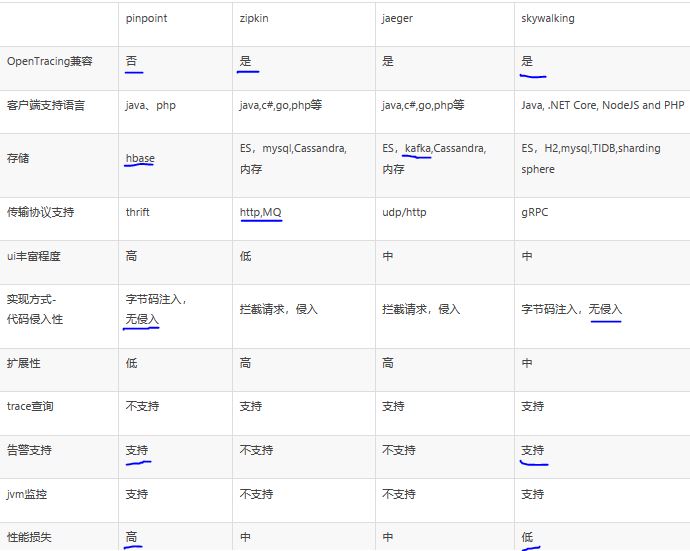690x551 pixels.
Task: Select the 扩展性 row label
Action: [23, 363]
